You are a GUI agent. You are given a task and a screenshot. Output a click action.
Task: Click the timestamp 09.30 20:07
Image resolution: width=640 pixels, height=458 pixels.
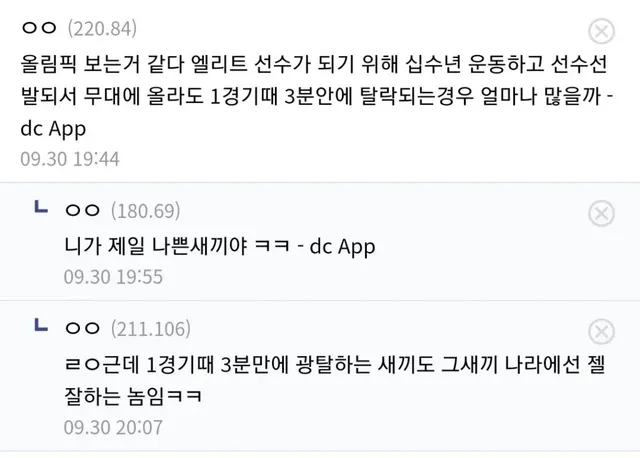pyautogui.click(x=113, y=427)
